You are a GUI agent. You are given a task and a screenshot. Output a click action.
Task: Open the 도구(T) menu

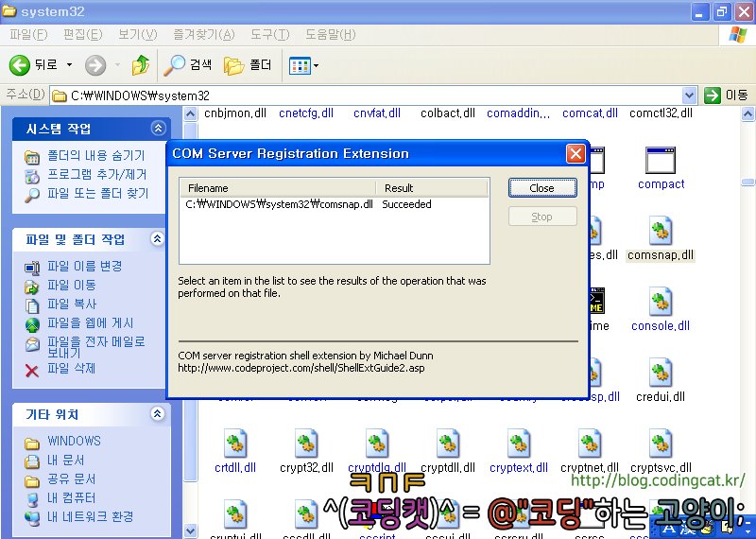click(x=270, y=35)
